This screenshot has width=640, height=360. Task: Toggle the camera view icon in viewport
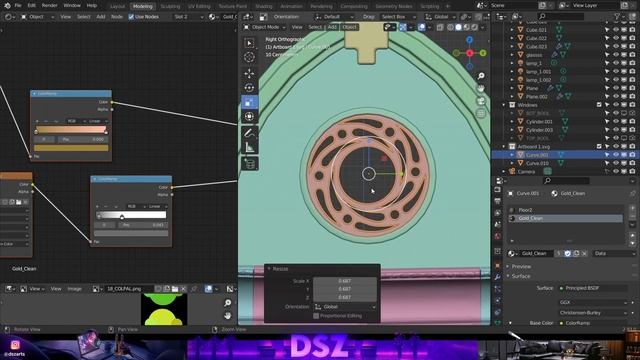(481, 101)
